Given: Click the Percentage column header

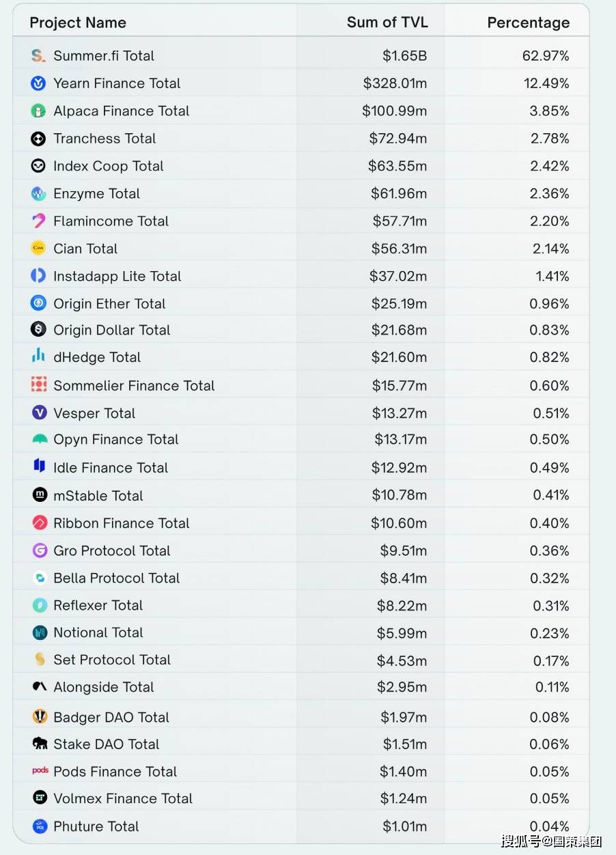Looking at the screenshot, I should tap(528, 23).
